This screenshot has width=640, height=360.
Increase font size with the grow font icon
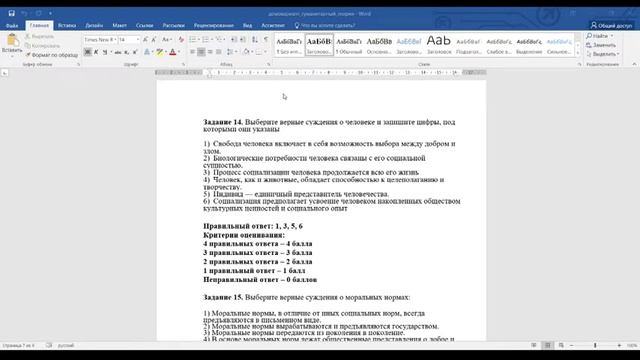145,40
